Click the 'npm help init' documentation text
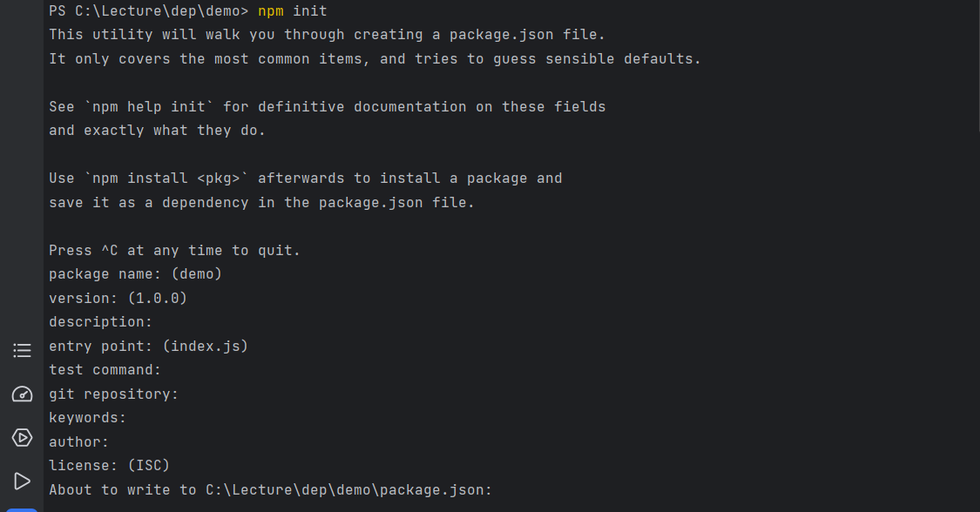Screen dimensions: 980x512 coord(149,107)
